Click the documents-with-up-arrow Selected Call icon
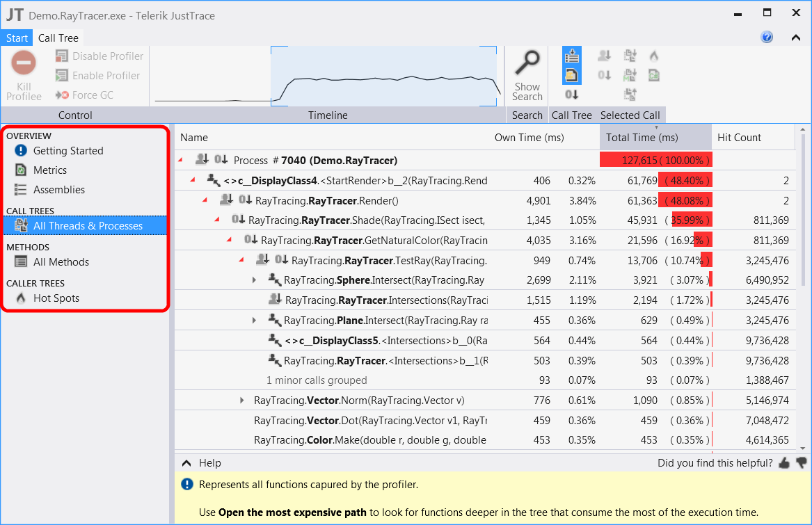This screenshot has width=812, height=525. (x=630, y=95)
